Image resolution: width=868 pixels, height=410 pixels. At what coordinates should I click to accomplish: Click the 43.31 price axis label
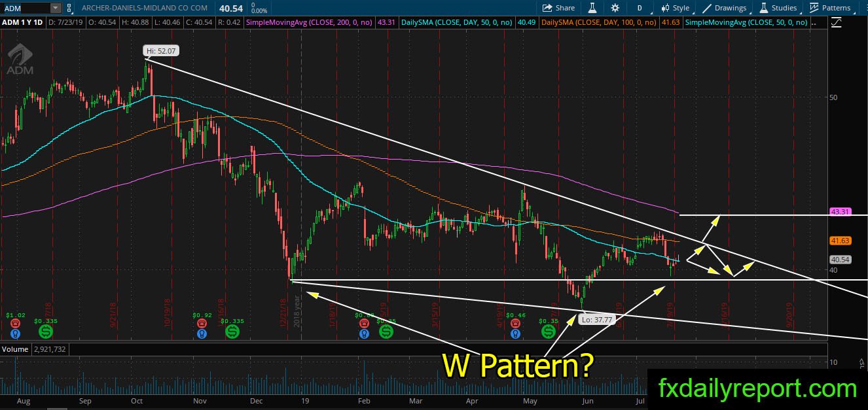[x=839, y=212]
